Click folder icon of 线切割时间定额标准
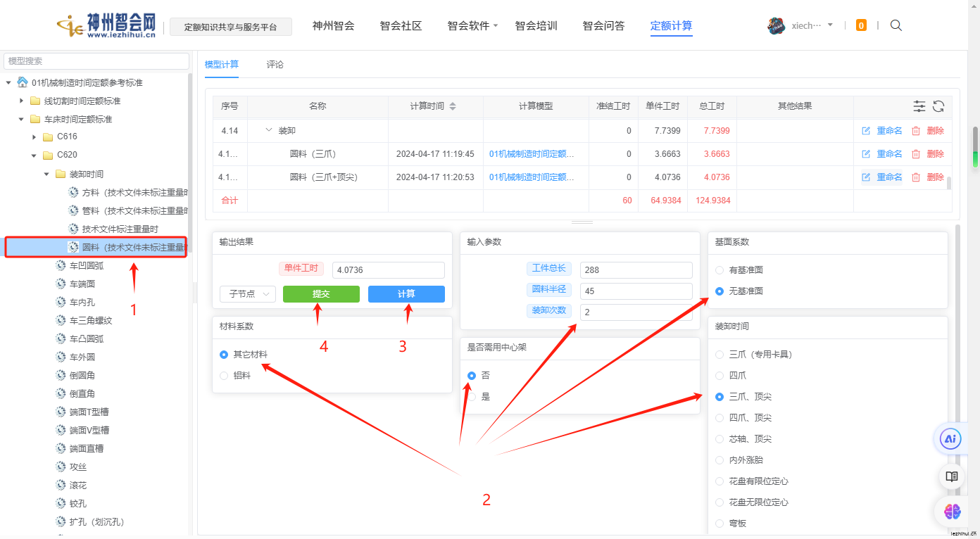980x539 pixels. [34, 101]
